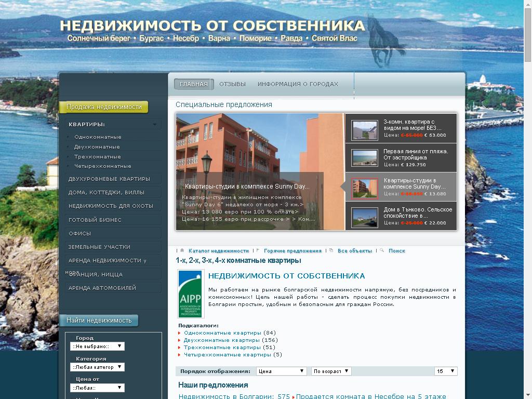Open the ИНФОРМАЦИЯ О ГОРОДАХ tab

click(x=297, y=83)
